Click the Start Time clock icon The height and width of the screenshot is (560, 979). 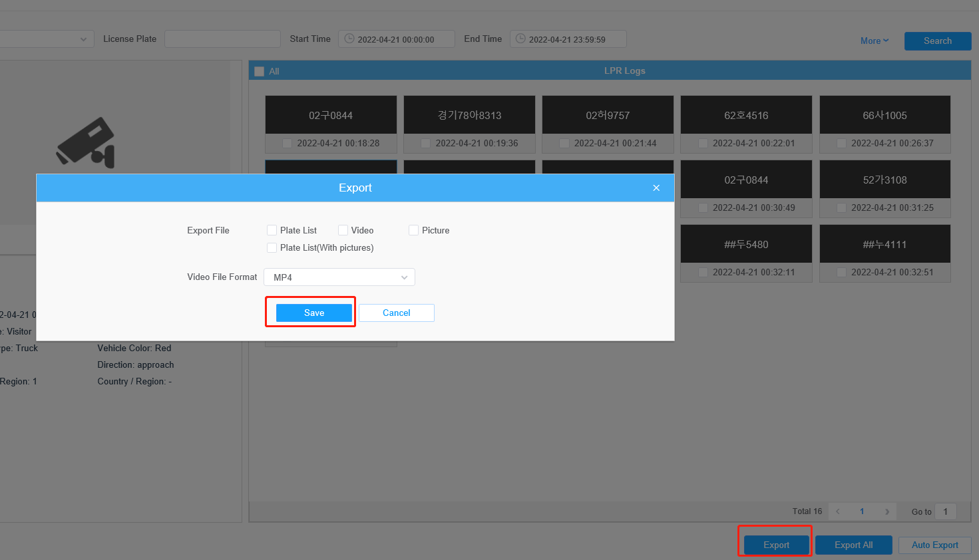[349, 39]
